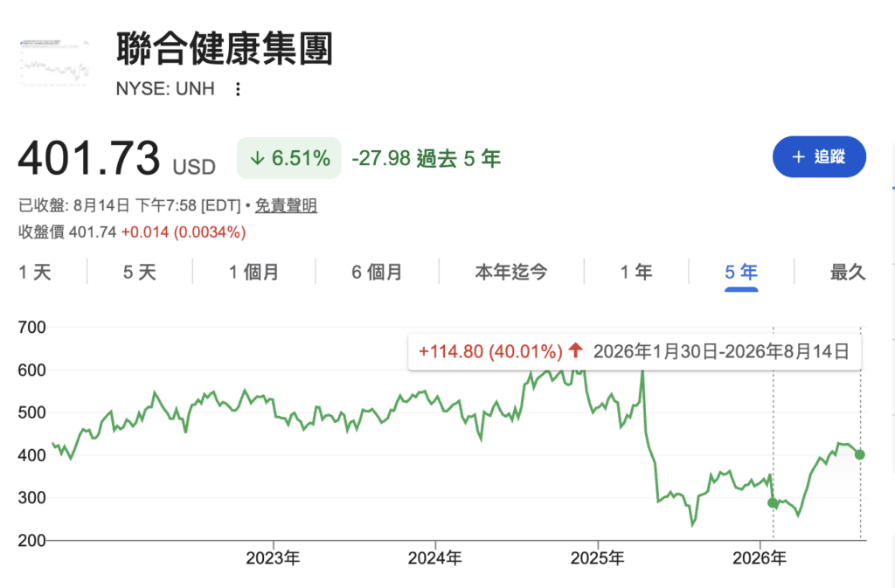Image resolution: width=895 pixels, height=588 pixels.
Task: Click the 2025年 axis label
Action: pos(598,557)
